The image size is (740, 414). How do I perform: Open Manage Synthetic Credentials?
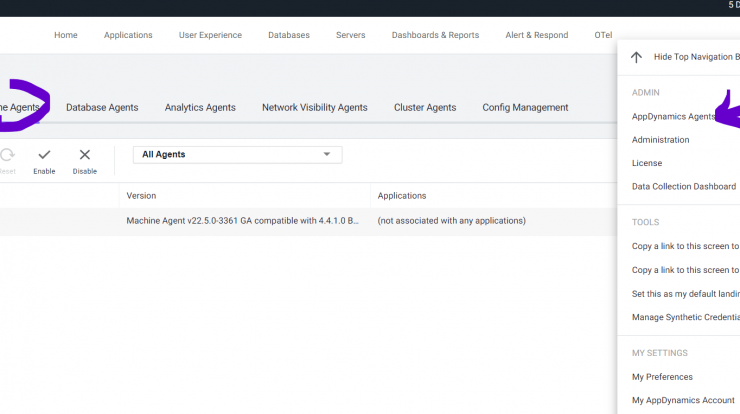(x=685, y=317)
